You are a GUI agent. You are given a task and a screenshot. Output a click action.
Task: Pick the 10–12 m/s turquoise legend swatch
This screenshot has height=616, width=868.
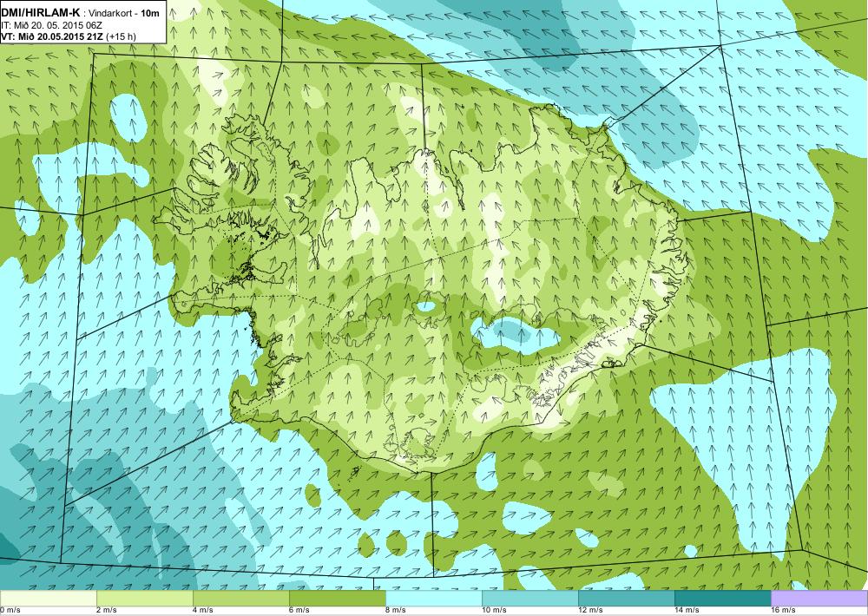pos(530,599)
